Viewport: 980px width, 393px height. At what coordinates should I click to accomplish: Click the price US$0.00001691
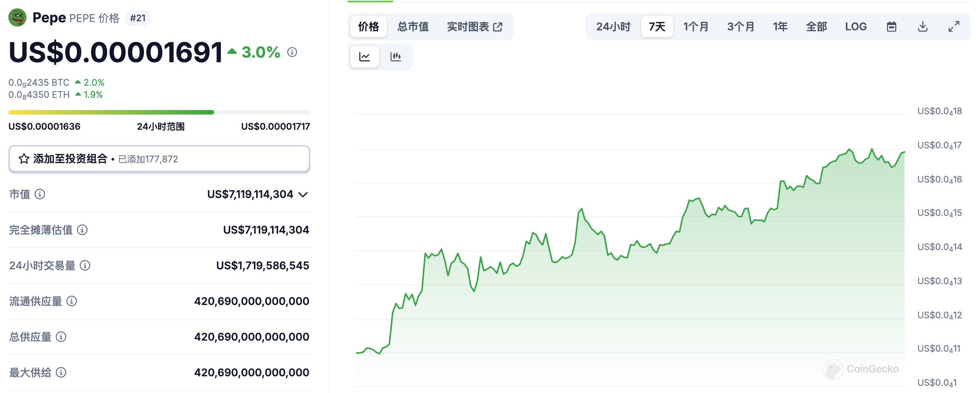116,52
